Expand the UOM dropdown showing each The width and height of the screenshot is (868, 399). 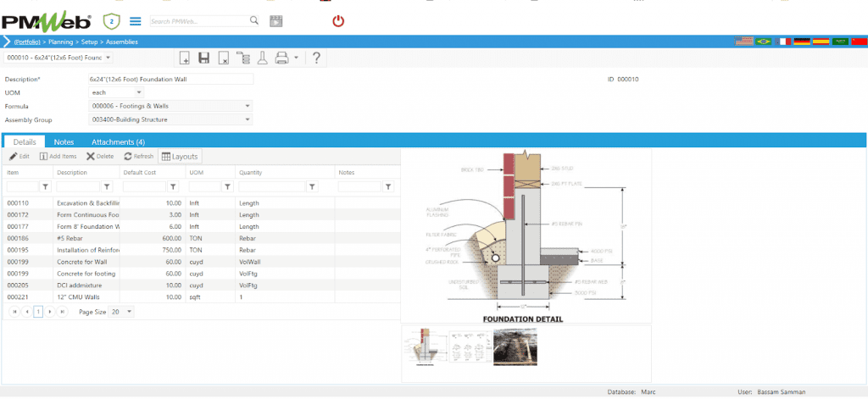138,92
